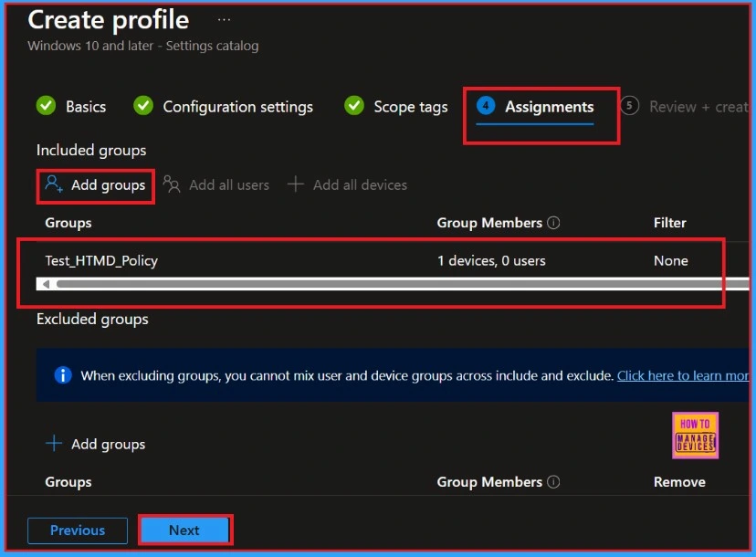Image resolution: width=756 pixels, height=557 pixels.
Task: Click the step 5 number badge
Action: click(629, 105)
